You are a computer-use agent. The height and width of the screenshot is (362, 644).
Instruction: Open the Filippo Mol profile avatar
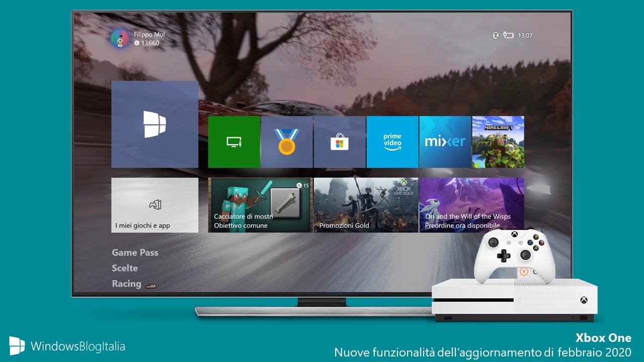(120, 38)
